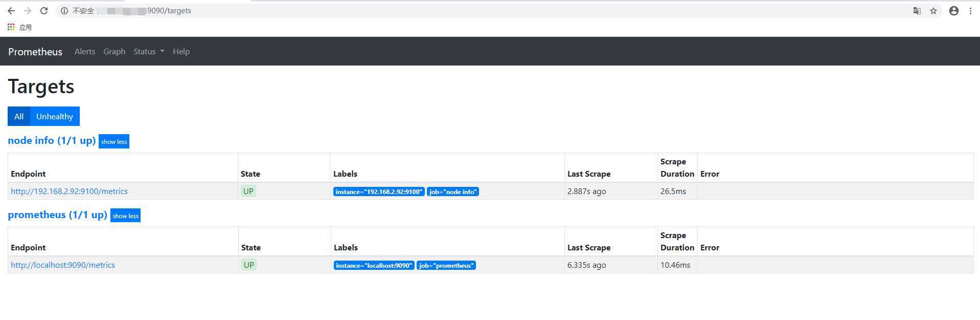This screenshot has width=980, height=320.
Task: Expand the Status dropdown menu
Action: [149, 52]
